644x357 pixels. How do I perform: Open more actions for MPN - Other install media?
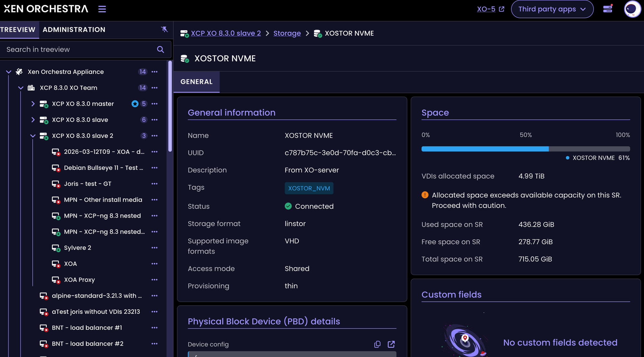click(155, 200)
